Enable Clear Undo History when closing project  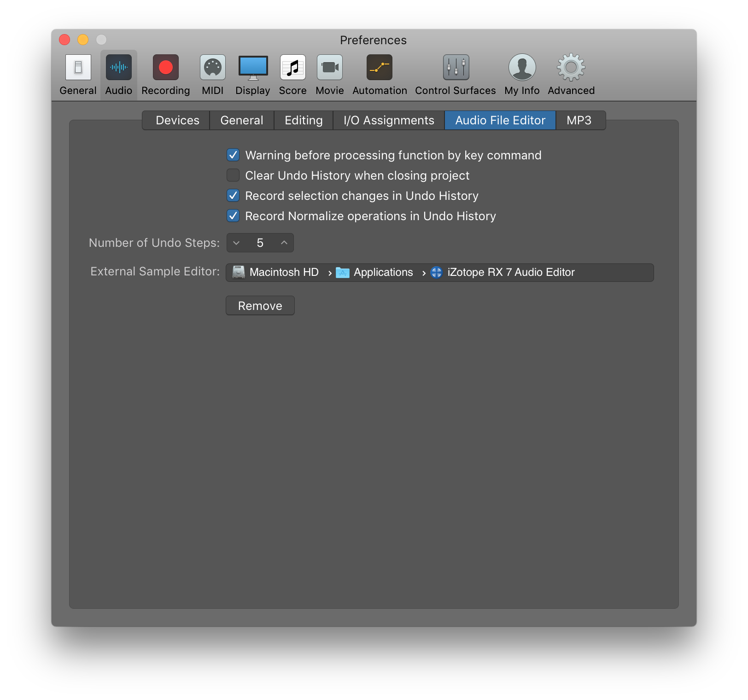pos(233,175)
